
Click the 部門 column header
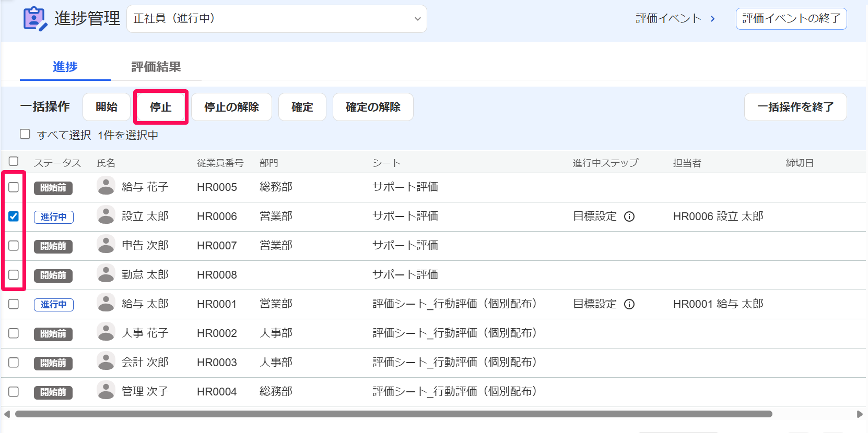pos(269,163)
